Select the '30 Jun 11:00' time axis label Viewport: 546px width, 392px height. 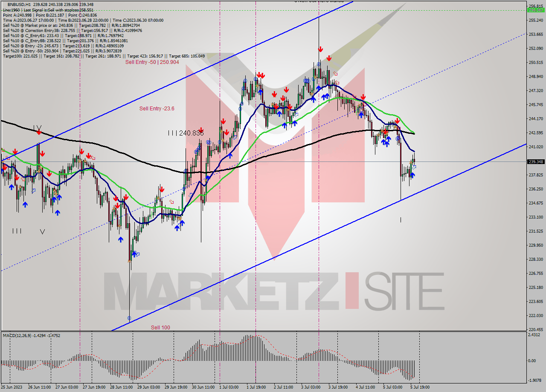coord(203,387)
